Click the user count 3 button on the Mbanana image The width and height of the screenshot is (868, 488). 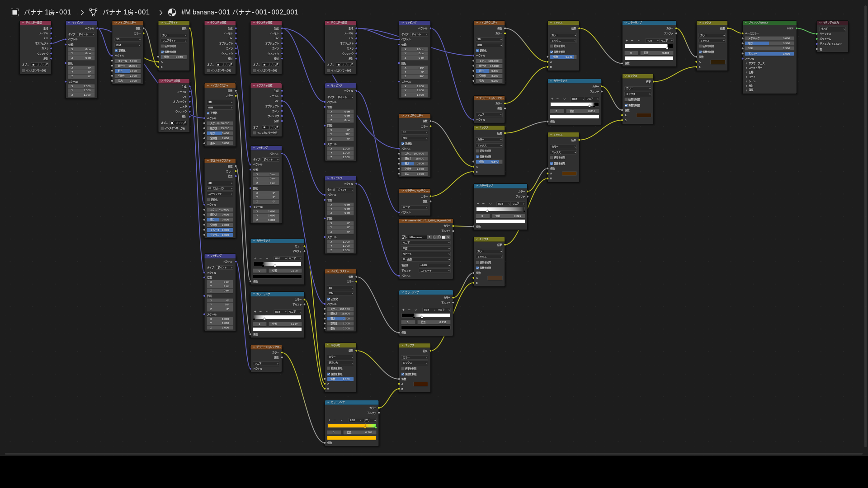[430, 237]
